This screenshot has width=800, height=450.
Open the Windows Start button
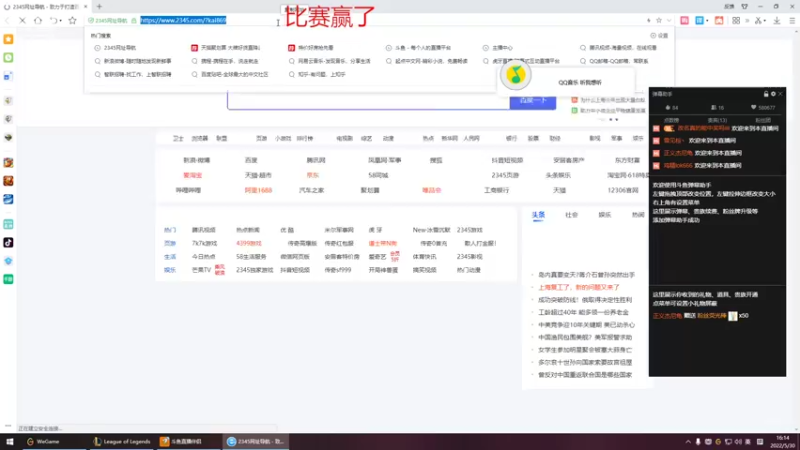click(x=9, y=442)
